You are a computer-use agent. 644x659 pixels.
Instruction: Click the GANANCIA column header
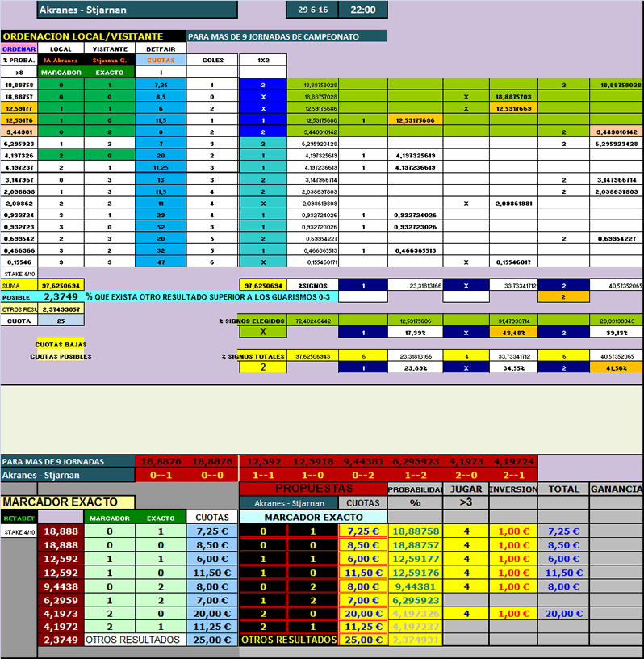[617, 489]
